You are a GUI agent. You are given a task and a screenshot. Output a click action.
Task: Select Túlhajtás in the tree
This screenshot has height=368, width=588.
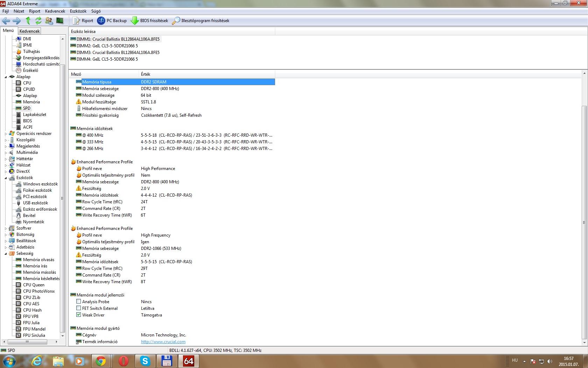pyautogui.click(x=31, y=52)
